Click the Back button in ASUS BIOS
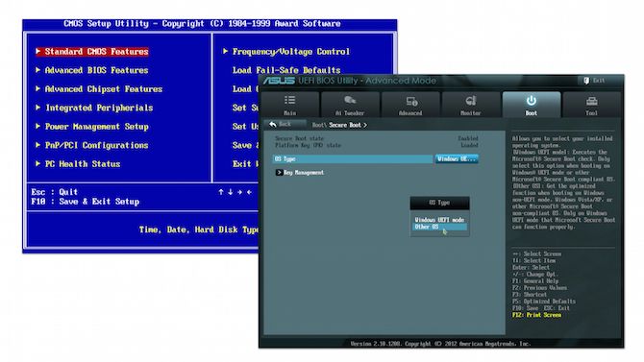The height and width of the screenshot is (362, 644). (x=286, y=124)
